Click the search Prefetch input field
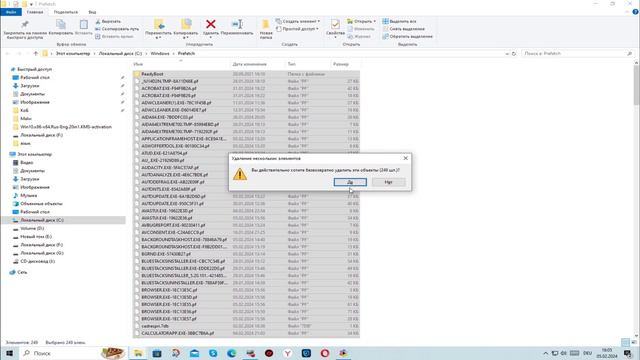Screen dimensions: 640x360 click(578, 53)
